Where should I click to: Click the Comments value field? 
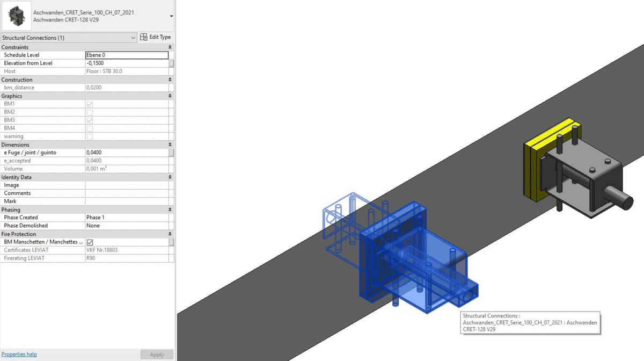127,193
